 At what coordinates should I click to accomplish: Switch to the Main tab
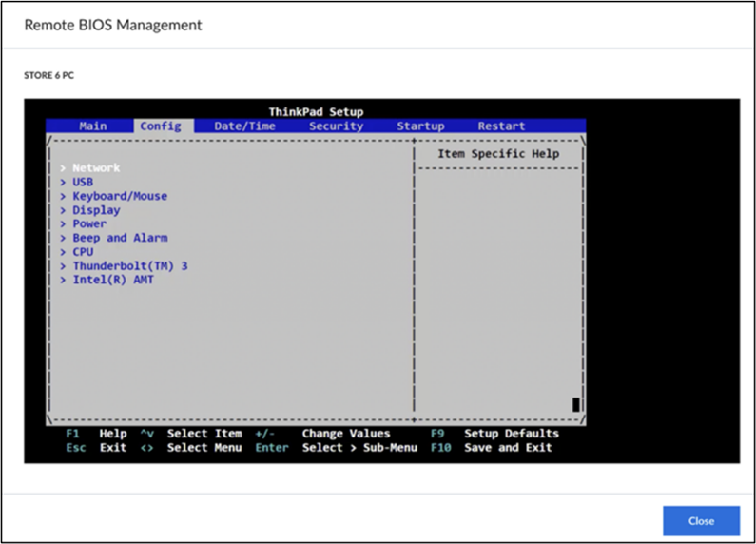click(93, 126)
